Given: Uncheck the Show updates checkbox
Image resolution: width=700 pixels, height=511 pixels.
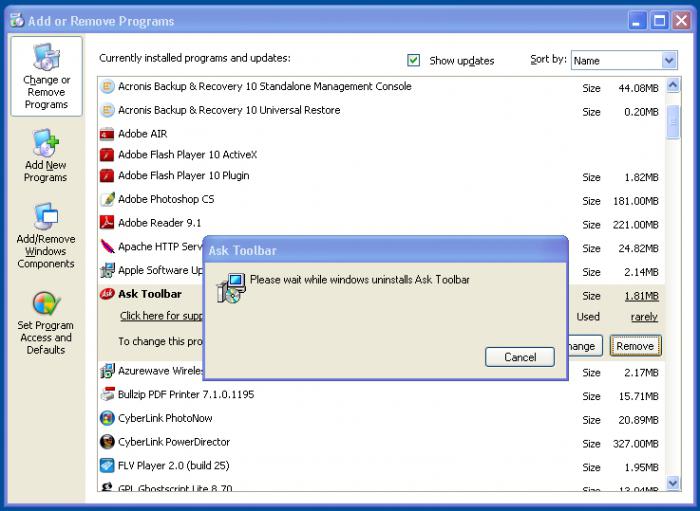Looking at the screenshot, I should point(413,60).
